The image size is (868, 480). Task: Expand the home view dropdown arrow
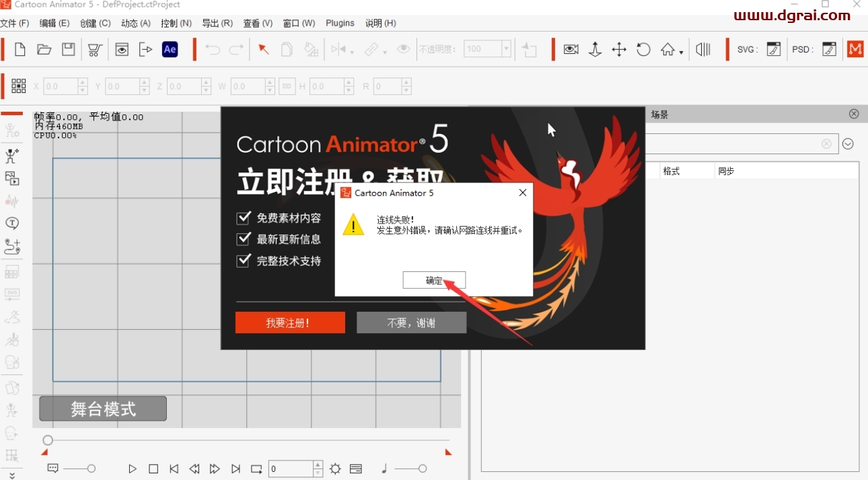click(681, 53)
